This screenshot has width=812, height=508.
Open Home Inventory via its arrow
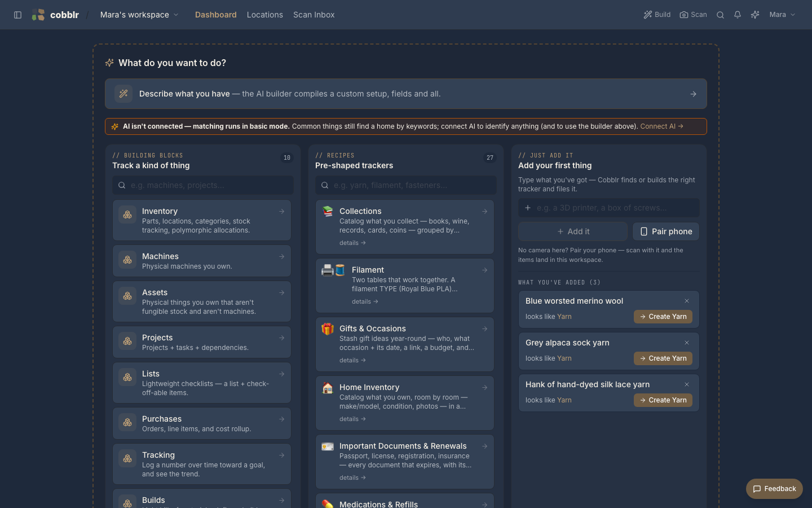tap(485, 387)
